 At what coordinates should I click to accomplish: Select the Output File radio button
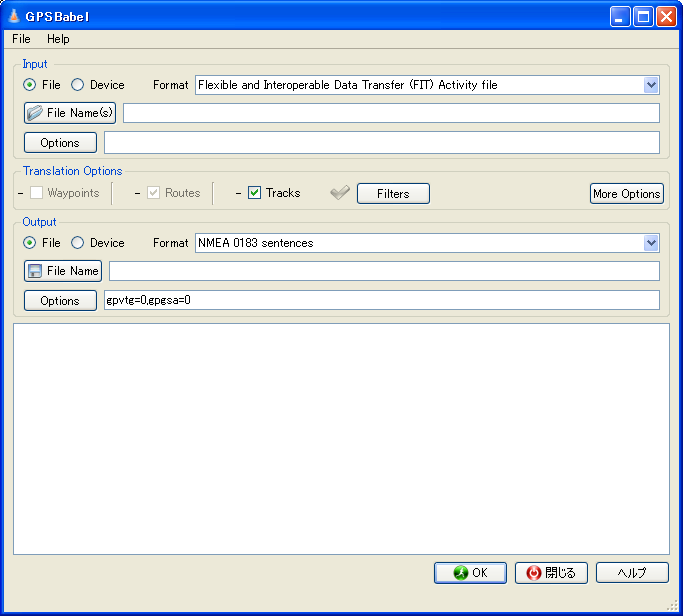click(x=30, y=243)
